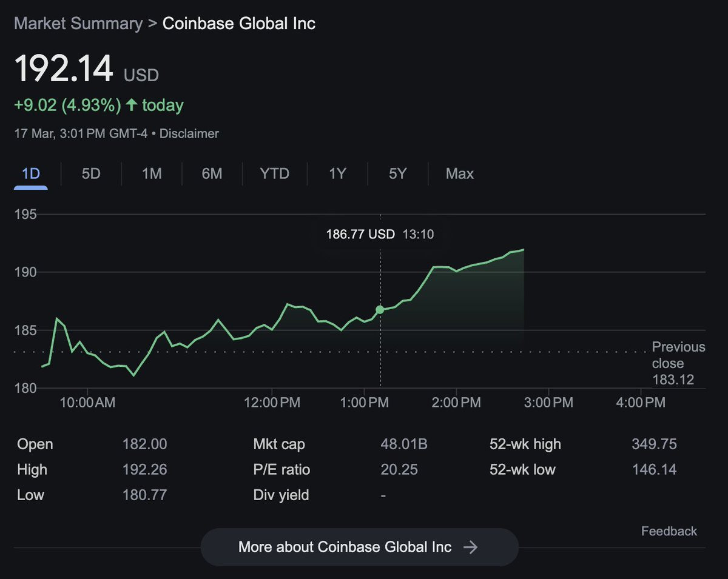Click the green up arrow beside today
Screen dimensions: 728x579
click(131, 105)
